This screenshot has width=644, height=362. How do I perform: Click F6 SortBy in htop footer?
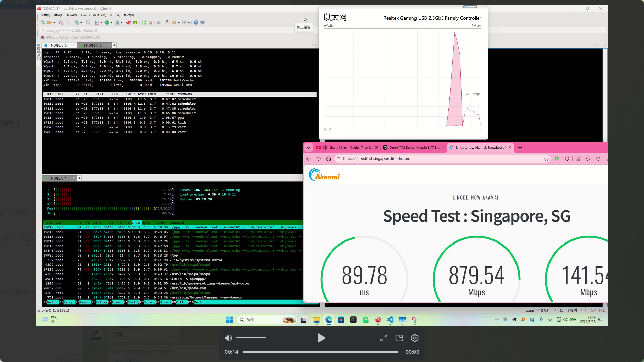(132, 302)
